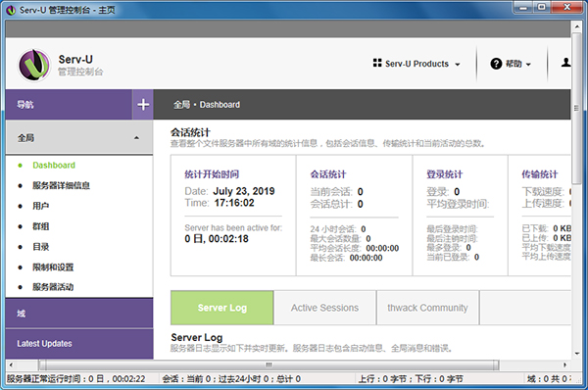Click the 传输统计 card heading

coord(540,174)
